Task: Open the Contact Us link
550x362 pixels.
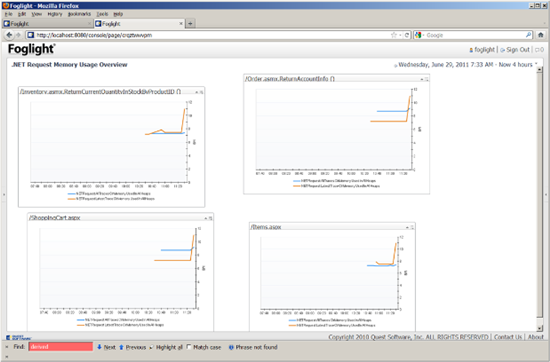Action: (x=508, y=337)
